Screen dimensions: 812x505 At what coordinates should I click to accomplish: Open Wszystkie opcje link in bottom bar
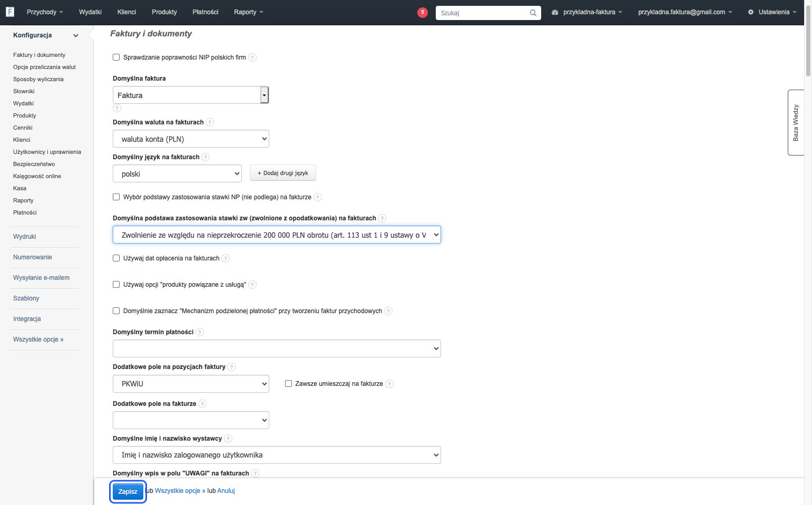pyautogui.click(x=180, y=491)
